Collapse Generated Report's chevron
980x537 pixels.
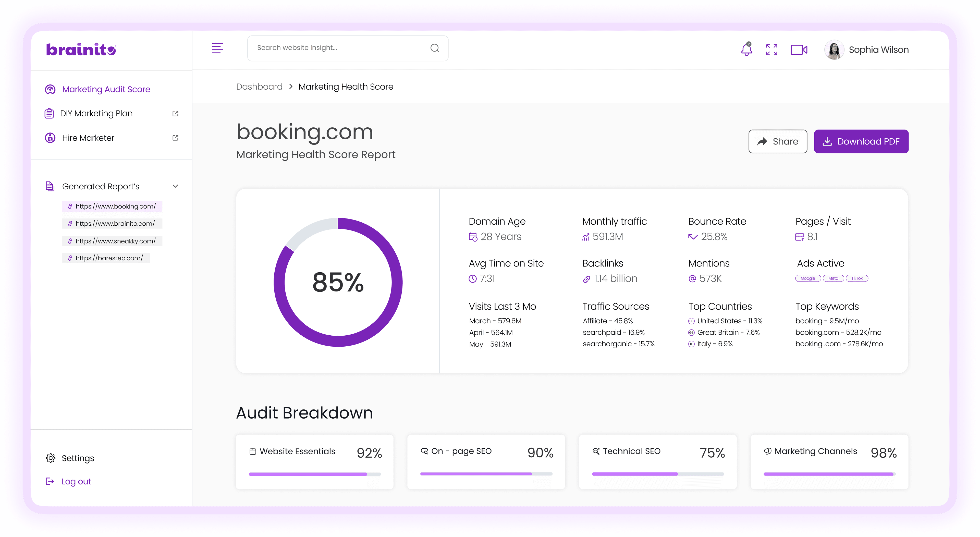tap(175, 187)
